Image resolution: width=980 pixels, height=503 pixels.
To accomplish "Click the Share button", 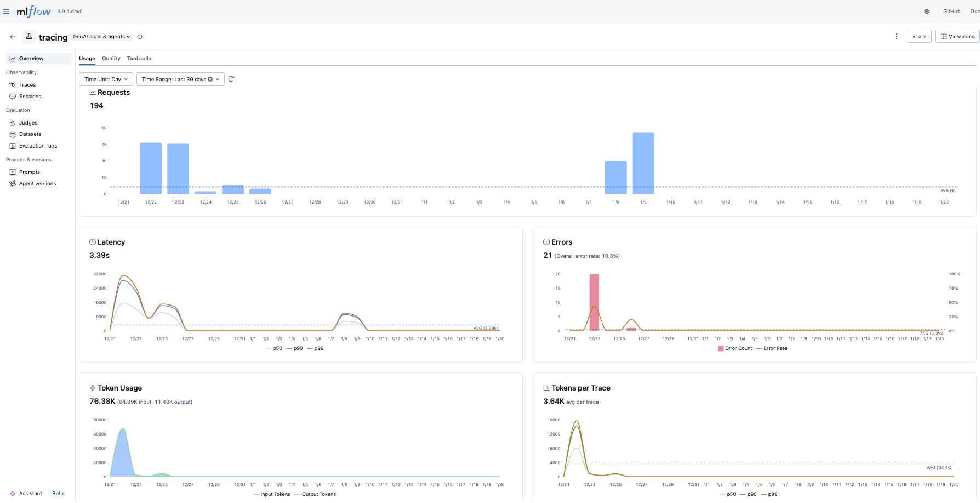I will tap(919, 36).
